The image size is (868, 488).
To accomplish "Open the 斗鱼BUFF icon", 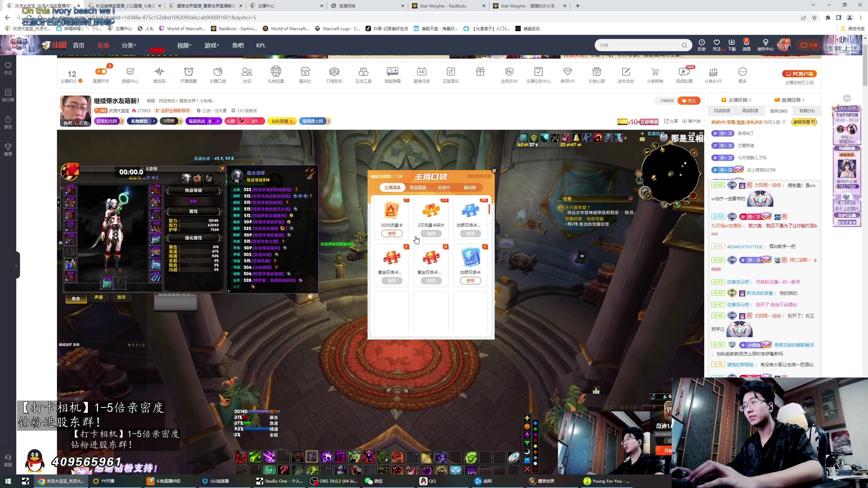I will pos(713,75).
